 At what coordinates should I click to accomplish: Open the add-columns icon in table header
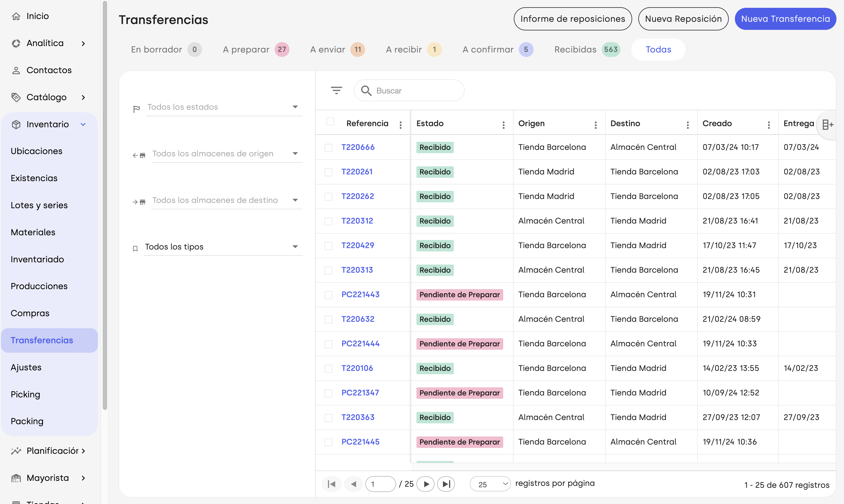pos(828,125)
